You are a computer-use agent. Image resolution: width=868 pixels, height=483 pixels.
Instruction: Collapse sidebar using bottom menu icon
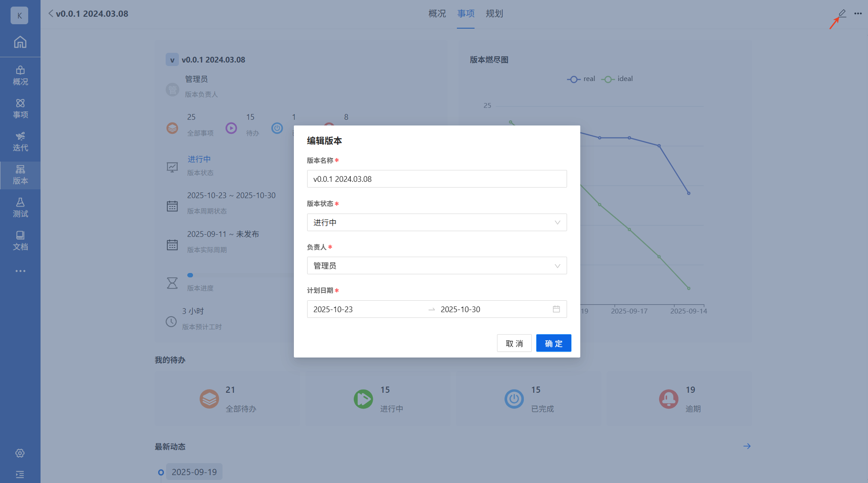pos(20,474)
